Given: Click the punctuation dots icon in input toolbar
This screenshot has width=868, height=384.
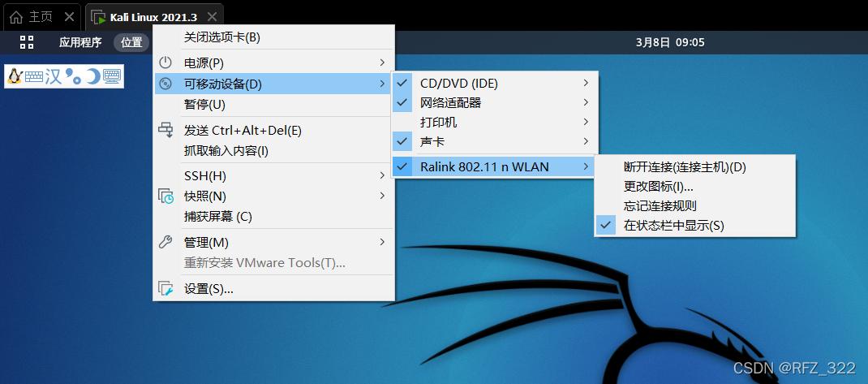Looking at the screenshot, I should pyautogui.click(x=73, y=76).
